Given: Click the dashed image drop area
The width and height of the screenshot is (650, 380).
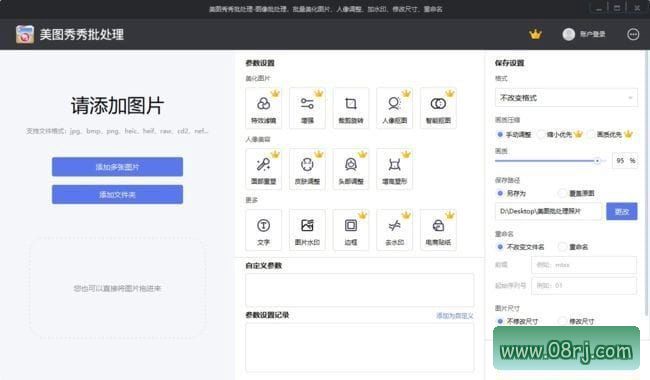Looking at the screenshot, I should pyautogui.click(x=117, y=288).
